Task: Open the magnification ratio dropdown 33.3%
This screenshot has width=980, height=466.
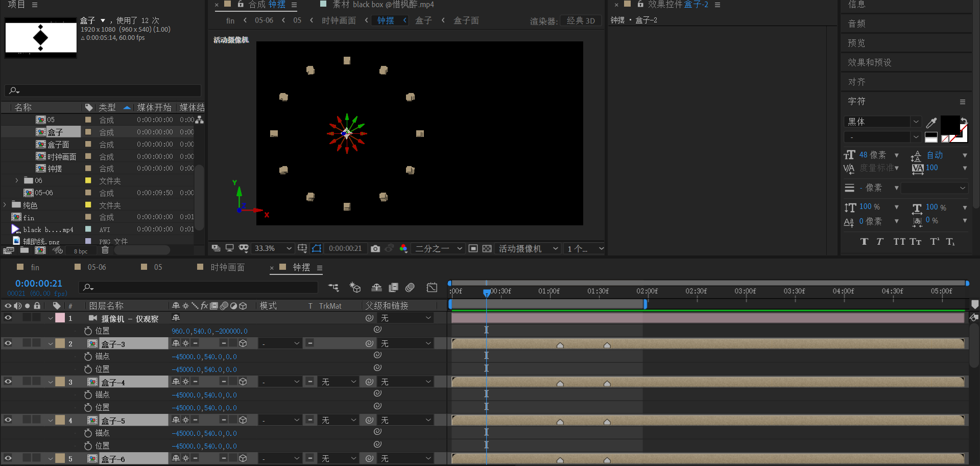Action: [273, 248]
